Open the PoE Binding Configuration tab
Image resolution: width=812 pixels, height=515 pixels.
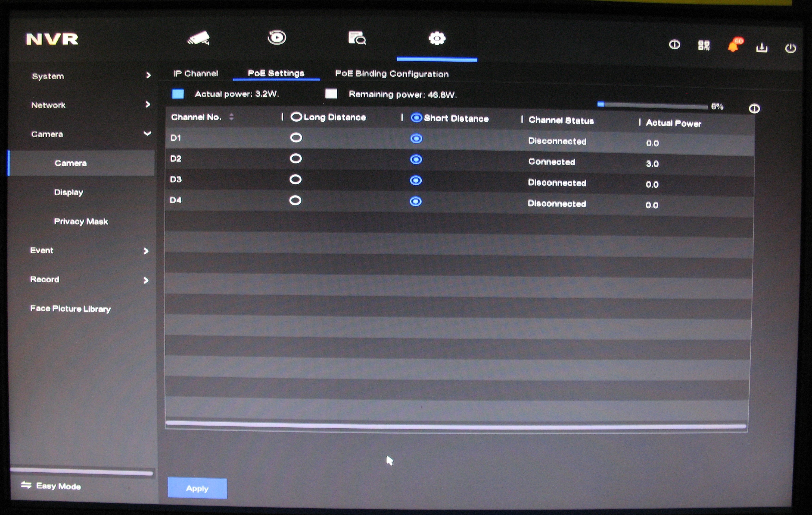(x=392, y=74)
